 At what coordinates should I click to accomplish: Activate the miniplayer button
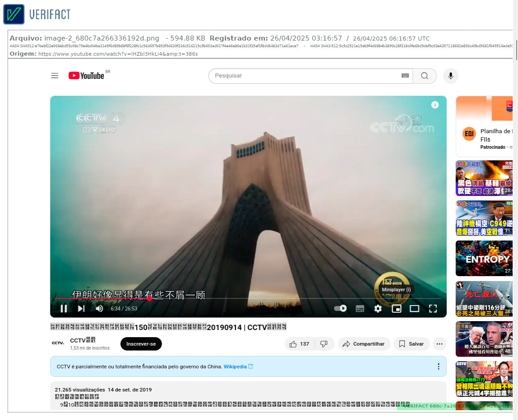pos(396,308)
